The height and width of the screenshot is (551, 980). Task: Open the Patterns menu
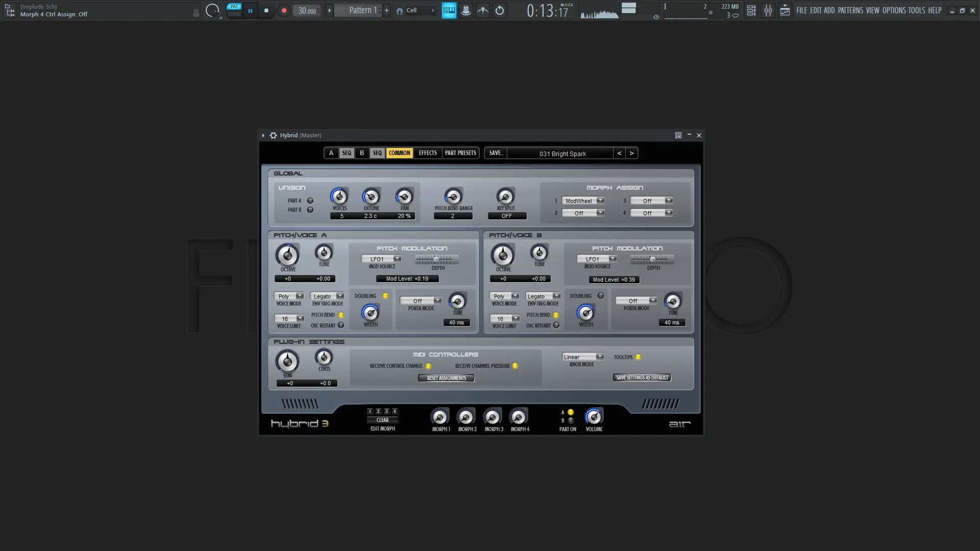point(850,10)
